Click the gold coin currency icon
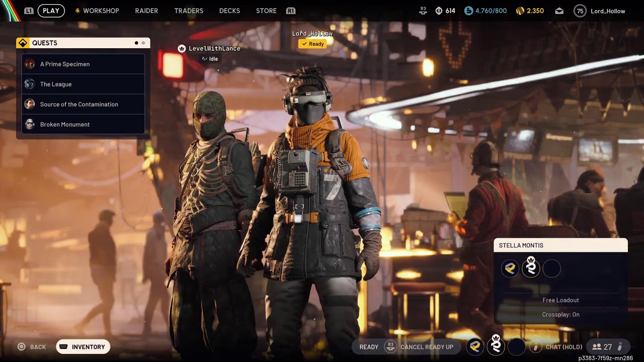The height and width of the screenshot is (362, 644). pos(520,11)
